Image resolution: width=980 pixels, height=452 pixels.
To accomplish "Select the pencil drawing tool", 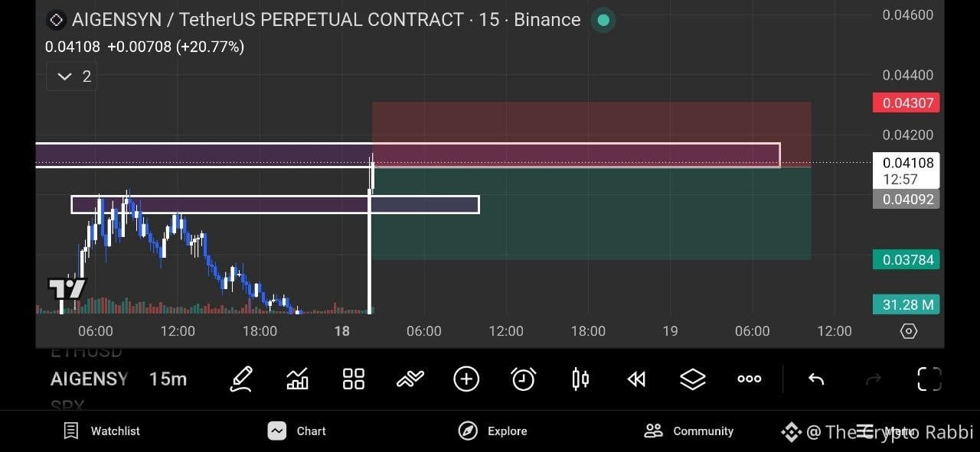I will coord(241,379).
